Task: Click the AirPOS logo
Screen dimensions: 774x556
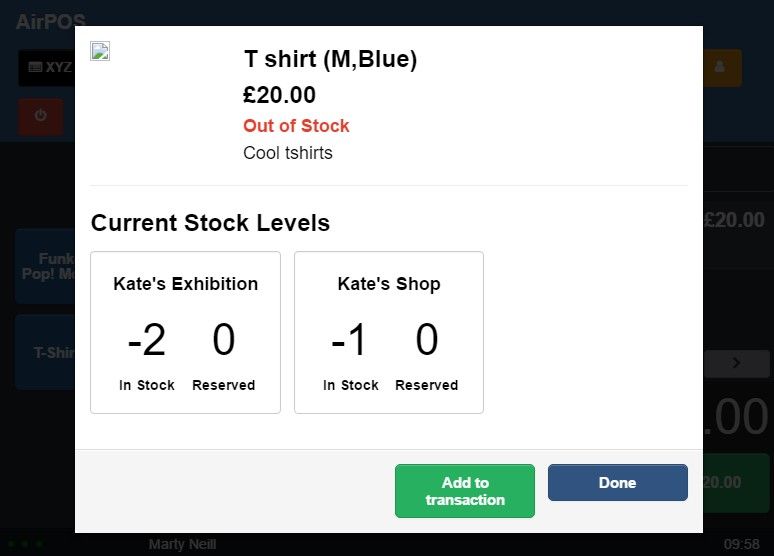Action: pyautogui.click(x=51, y=22)
